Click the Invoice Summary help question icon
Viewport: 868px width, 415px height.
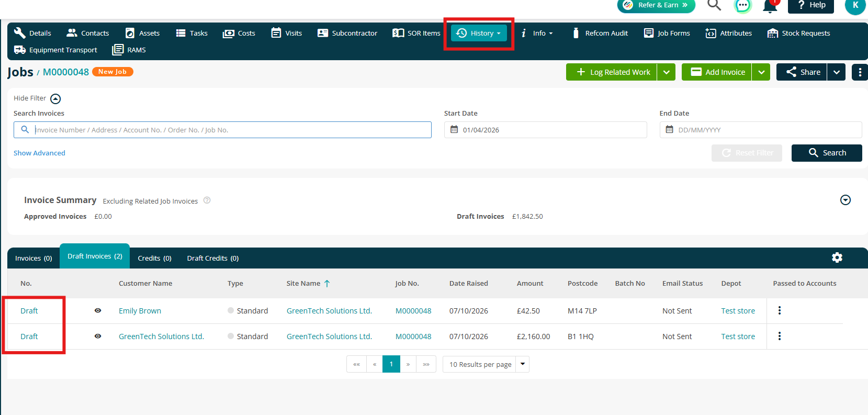pos(207,200)
